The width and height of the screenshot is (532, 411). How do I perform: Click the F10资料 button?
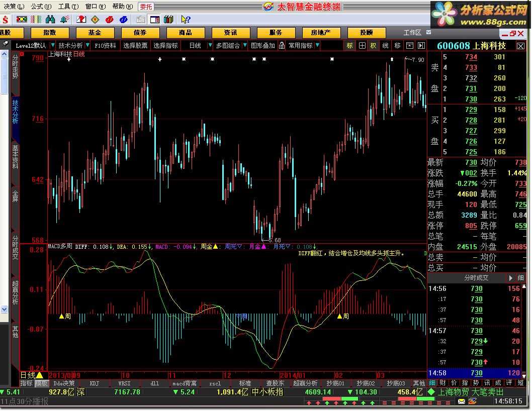(105, 45)
